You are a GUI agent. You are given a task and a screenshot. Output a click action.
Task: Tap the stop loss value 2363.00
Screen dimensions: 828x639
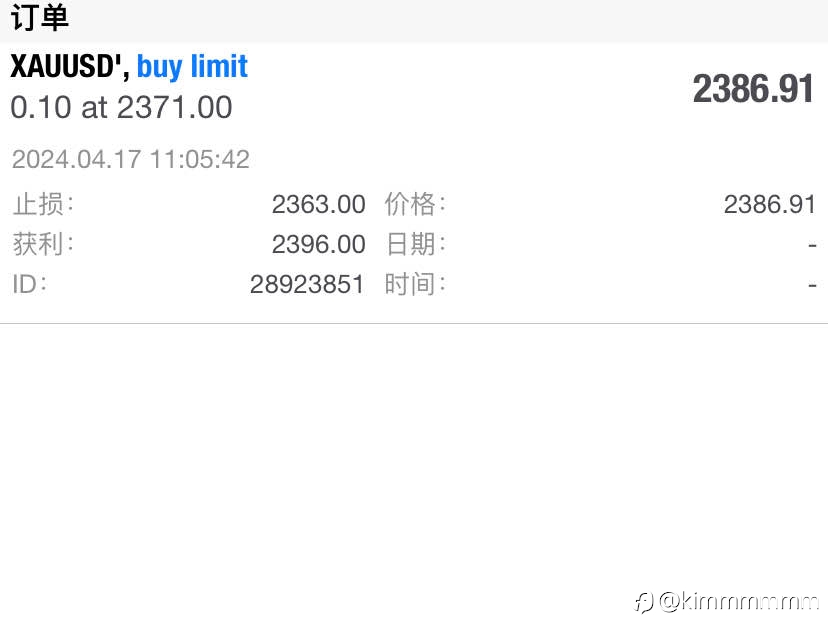click(x=318, y=204)
